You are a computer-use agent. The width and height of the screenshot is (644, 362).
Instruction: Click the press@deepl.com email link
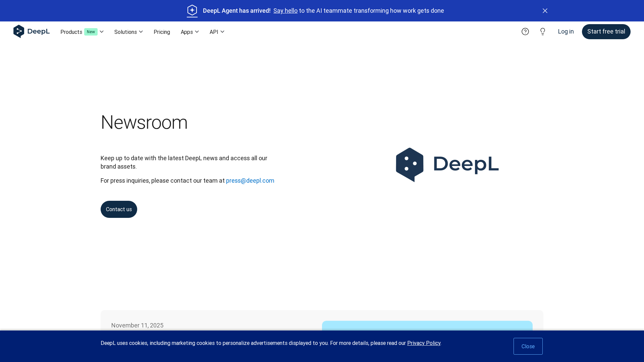(x=250, y=181)
